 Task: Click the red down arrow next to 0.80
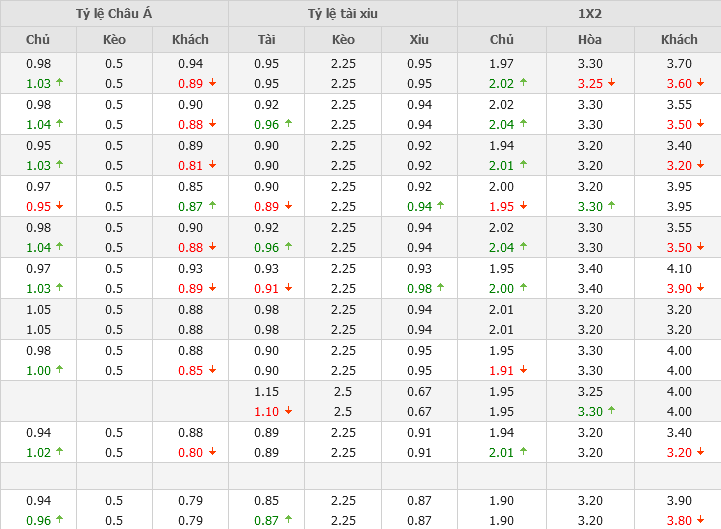[x=212, y=452]
